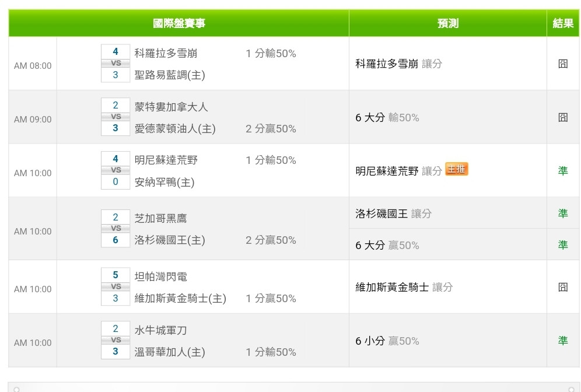581x392 pixels.
Task: Click VS badge in 科羅拉多雪崩 match
Action: pos(116,63)
